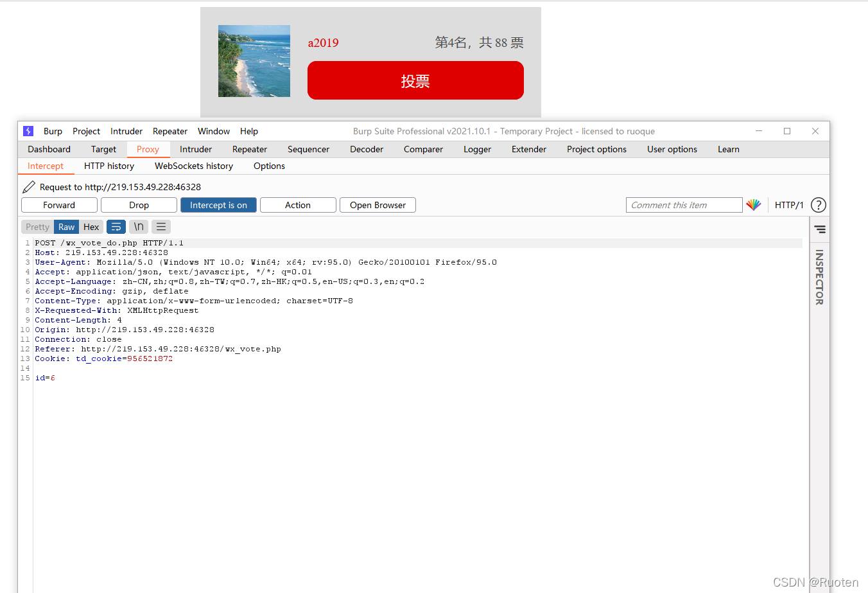Switch to the Extender tab

click(x=529, y=149)
